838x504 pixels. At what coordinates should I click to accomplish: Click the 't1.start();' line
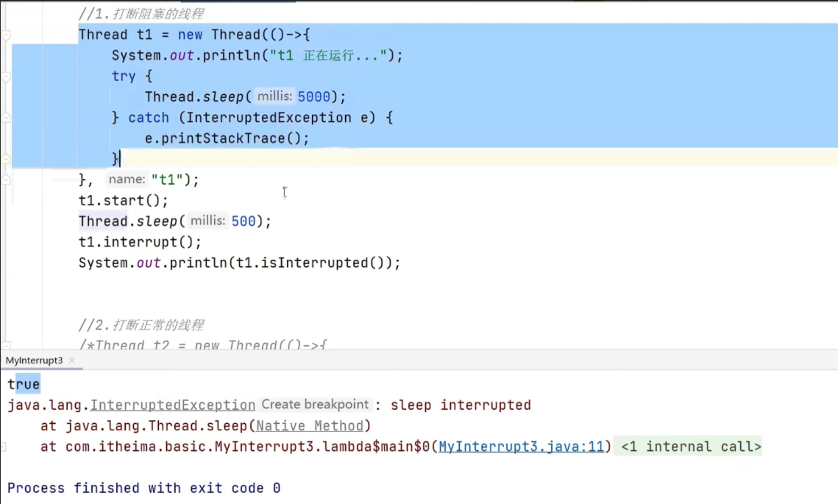(x=124, y=200)
